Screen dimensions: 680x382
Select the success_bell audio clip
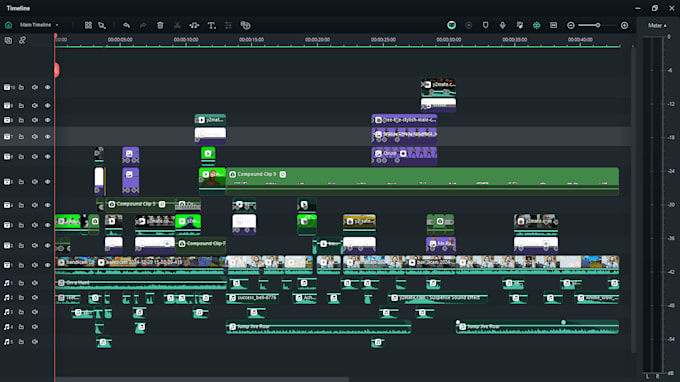pyautogui.click(x=252, y=298)
